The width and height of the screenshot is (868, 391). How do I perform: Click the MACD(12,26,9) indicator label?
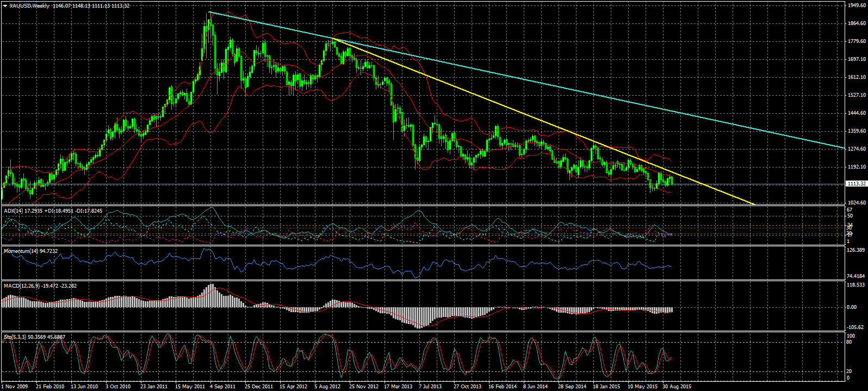(x=21, y=285)
